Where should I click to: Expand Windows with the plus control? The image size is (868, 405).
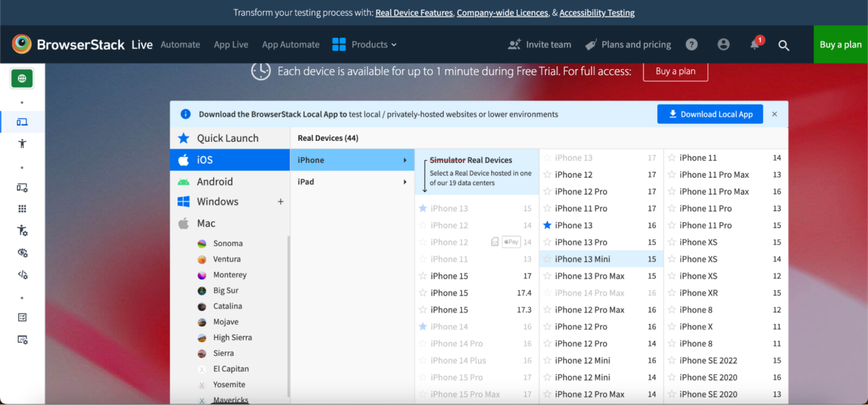(281, 201)
